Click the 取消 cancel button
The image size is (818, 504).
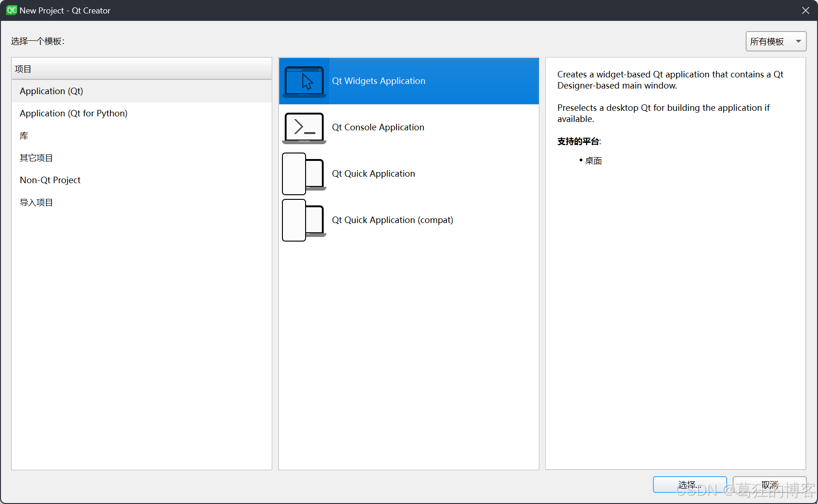click(x=769, y=485)
